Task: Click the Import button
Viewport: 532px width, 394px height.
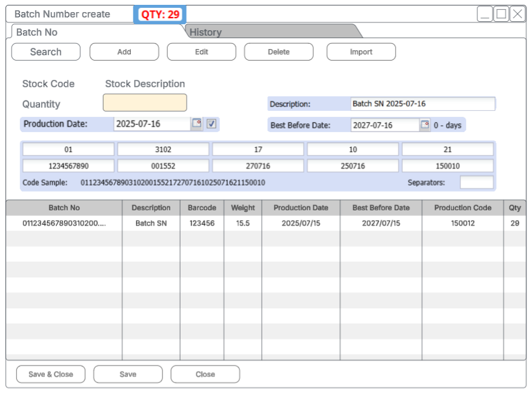Action: pos(361,52)
